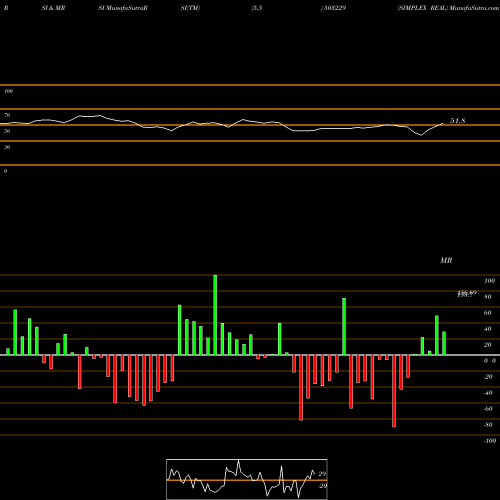
Task: Click the MR axis label 40
Action: pyautogui.click(x=488, y=329)
